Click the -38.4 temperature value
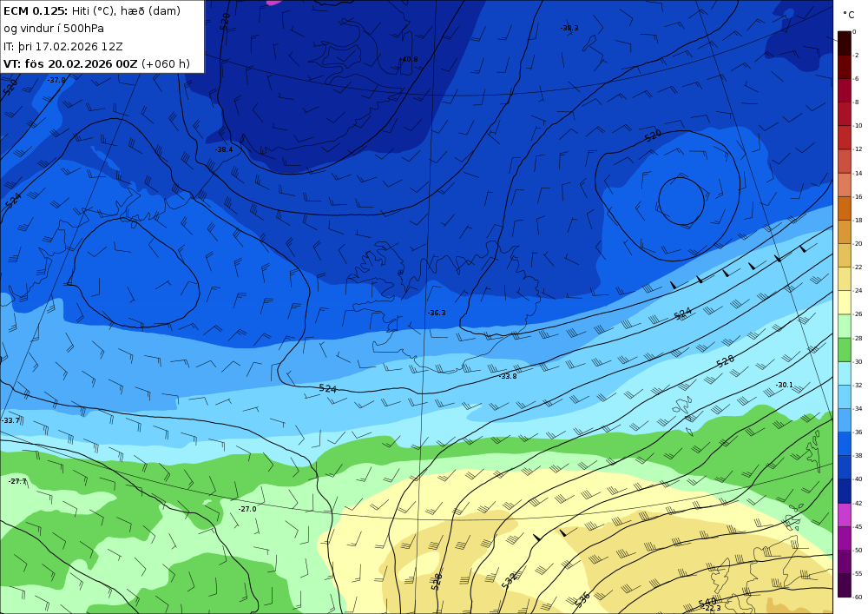Viewport: 868px width, 614px height. [224, 149]
